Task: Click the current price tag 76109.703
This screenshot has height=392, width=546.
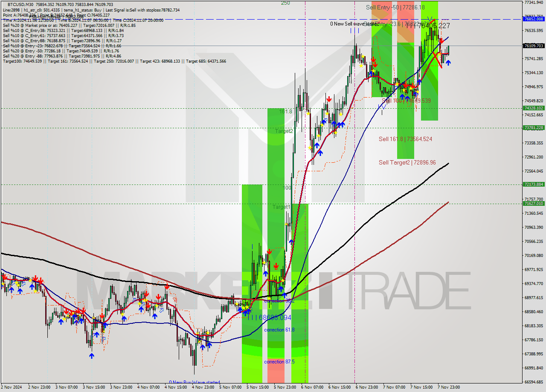Action: pyautogui.click(x=534, y=46)
